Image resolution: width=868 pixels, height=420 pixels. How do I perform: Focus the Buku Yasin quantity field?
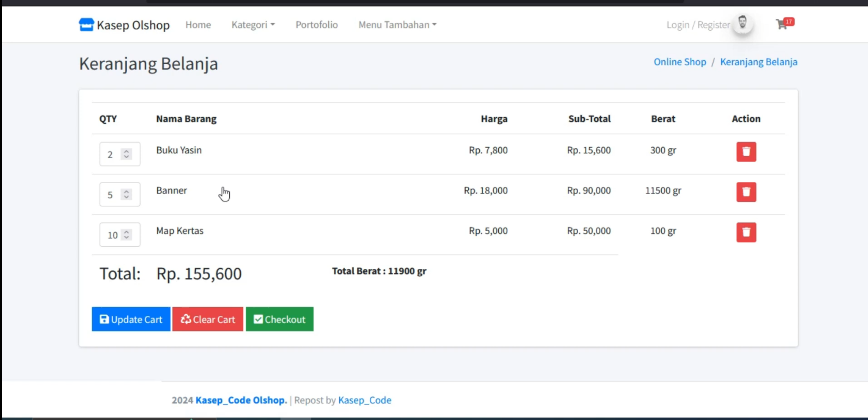[x=119, y=154]
